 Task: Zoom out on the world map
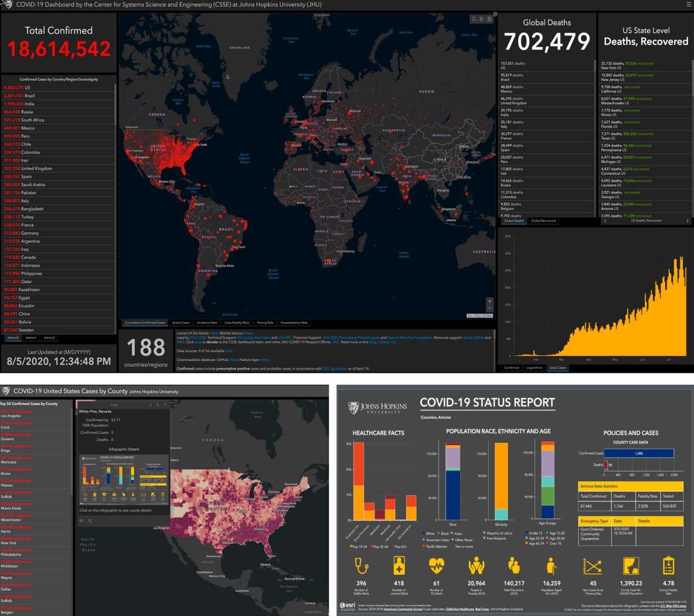[x=489, y=309]
